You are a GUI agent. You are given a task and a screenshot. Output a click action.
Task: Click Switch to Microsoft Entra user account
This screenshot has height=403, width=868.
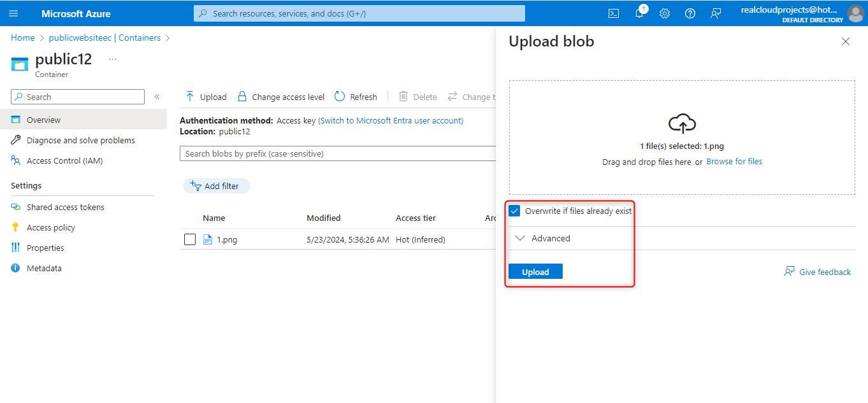click(x=391, y=120)
